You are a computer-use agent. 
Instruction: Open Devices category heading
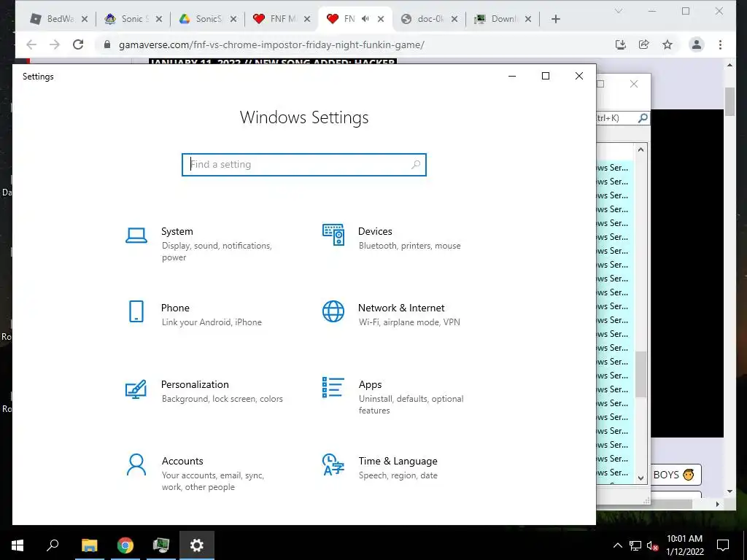(x=375, y=231)
